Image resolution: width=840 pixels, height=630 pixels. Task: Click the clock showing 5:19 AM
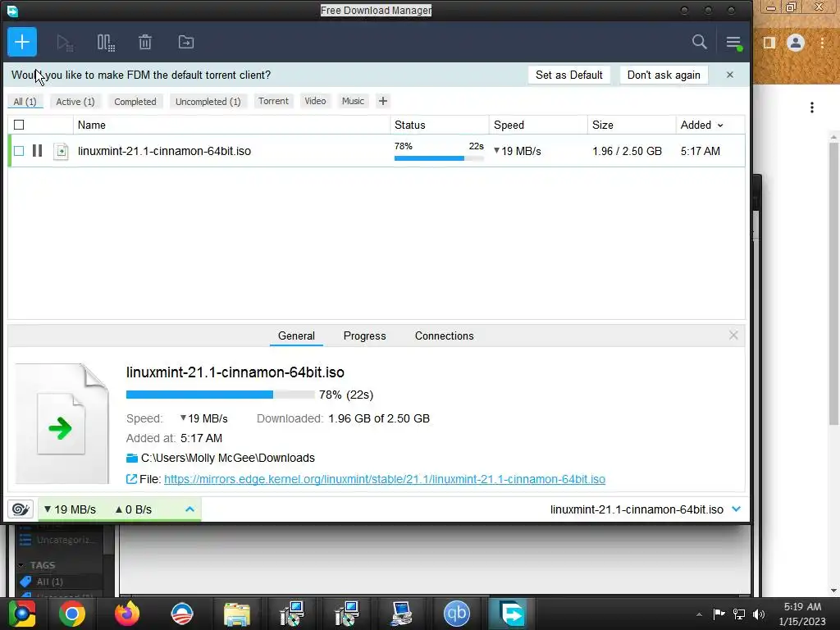(802, 607)
